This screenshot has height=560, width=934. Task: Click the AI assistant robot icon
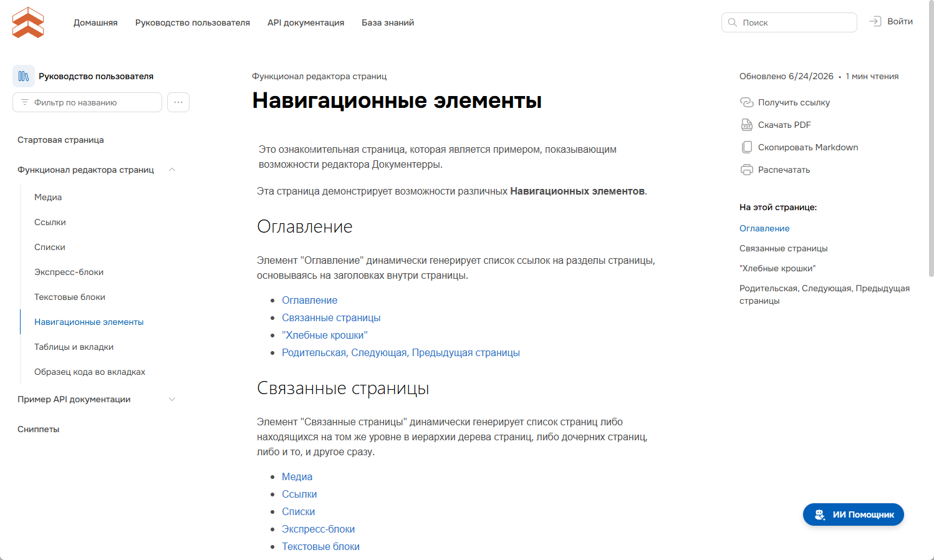pos(820,514)
